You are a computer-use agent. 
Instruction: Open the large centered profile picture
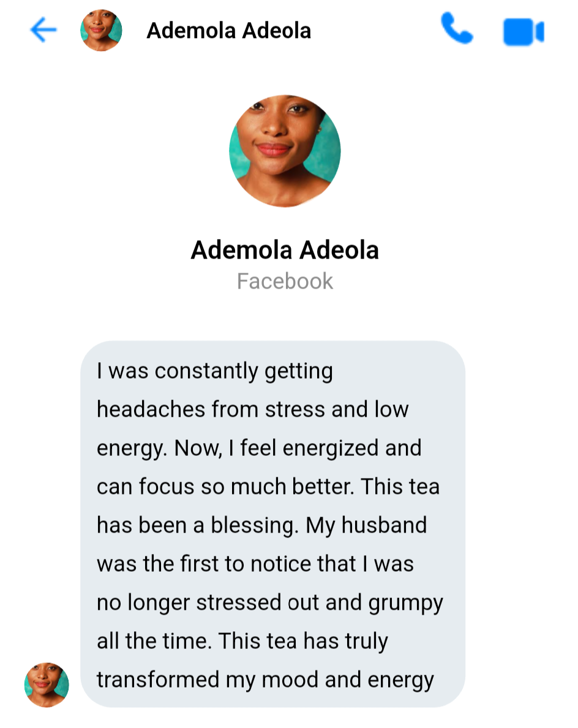click(285, 151)
